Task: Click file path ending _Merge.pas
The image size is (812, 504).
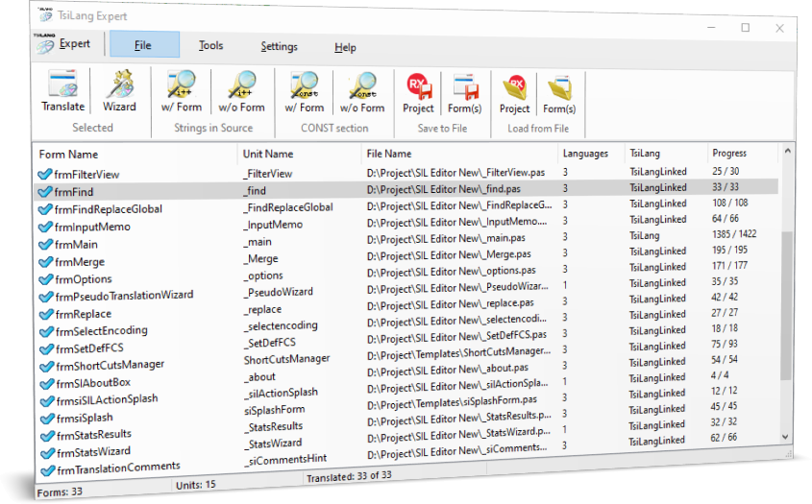Action: click(x=449, y=255)
